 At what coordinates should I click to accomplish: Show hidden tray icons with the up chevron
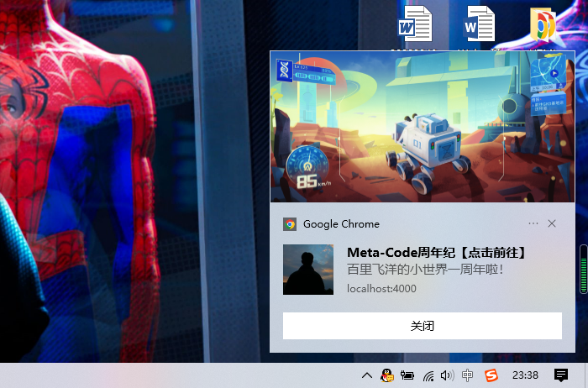coord(367,375)
